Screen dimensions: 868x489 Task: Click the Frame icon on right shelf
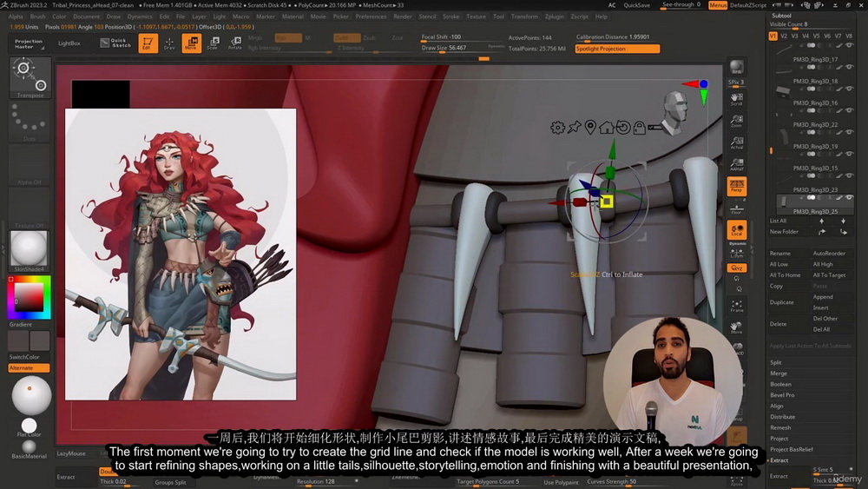737,307
